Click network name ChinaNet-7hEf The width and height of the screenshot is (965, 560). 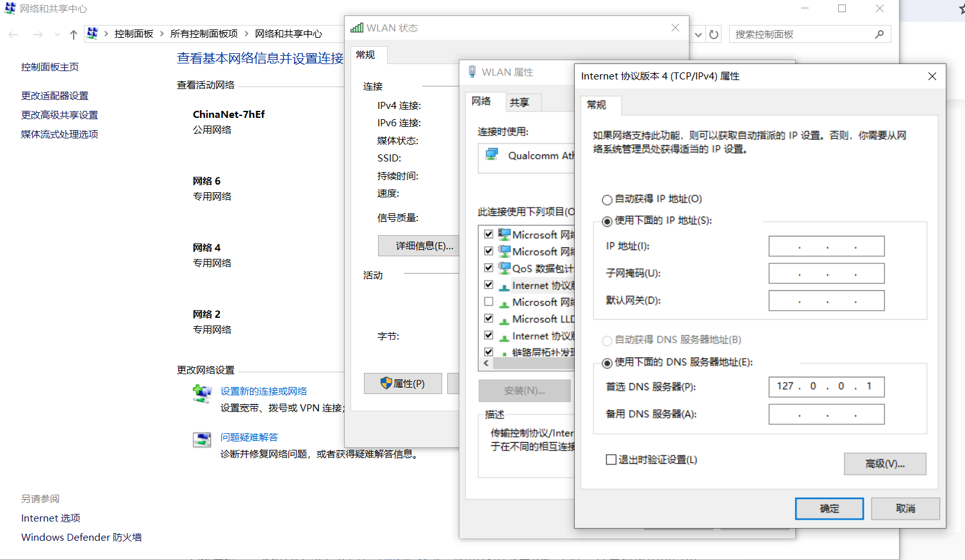pos(229,114)
